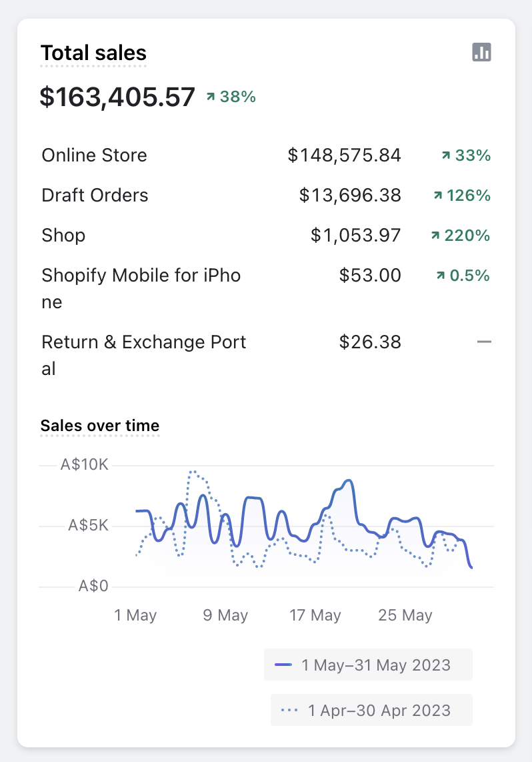532x762 pixels.
Task: Open the bar chart report icon
Action: pos(481,52)
